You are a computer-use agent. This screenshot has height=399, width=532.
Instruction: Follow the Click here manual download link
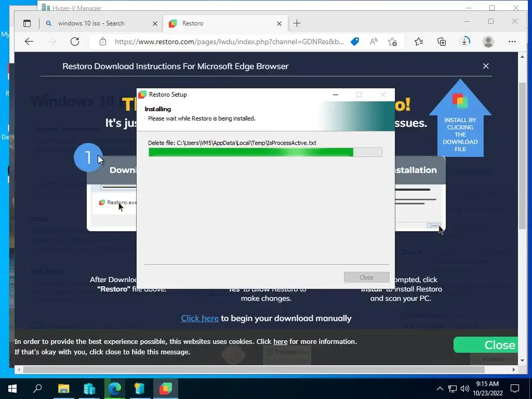[199, 318]
